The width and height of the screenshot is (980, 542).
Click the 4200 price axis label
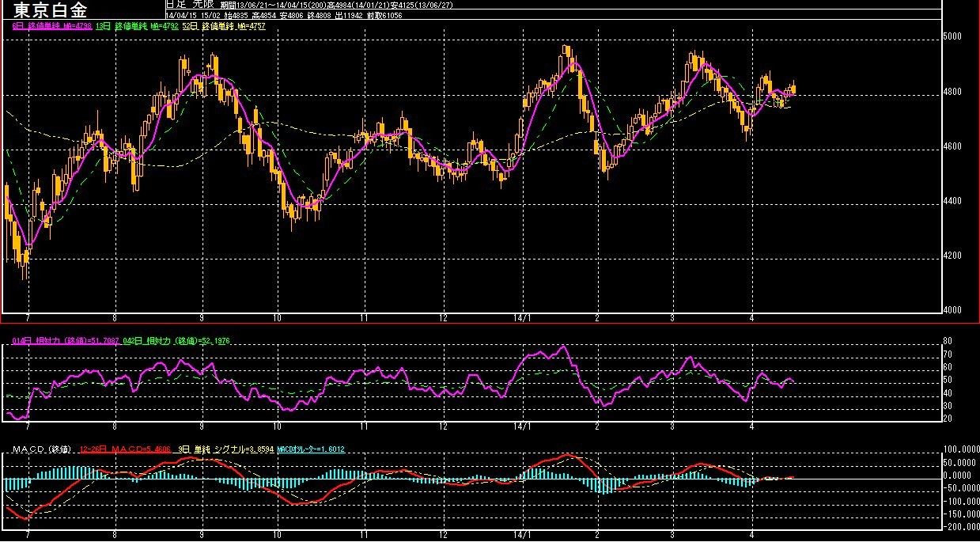click(952, 256)
